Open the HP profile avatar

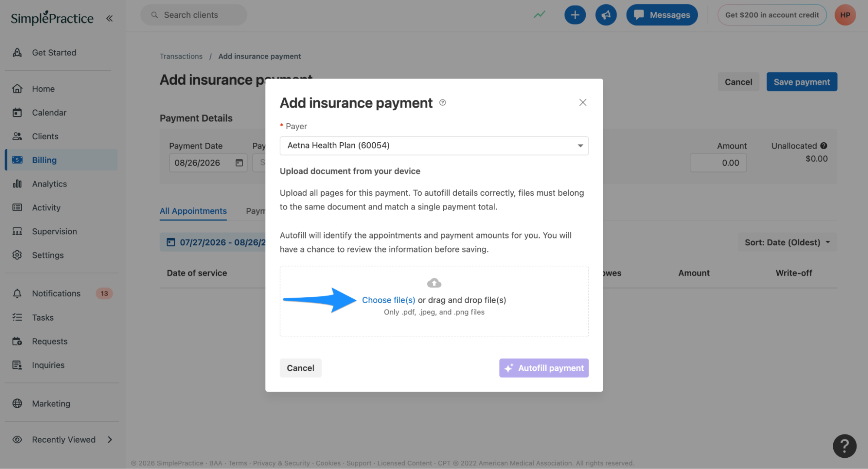(845, 15)
